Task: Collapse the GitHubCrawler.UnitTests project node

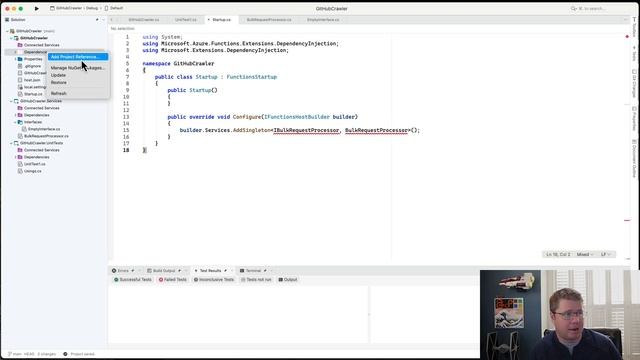Action: point(11,143)
